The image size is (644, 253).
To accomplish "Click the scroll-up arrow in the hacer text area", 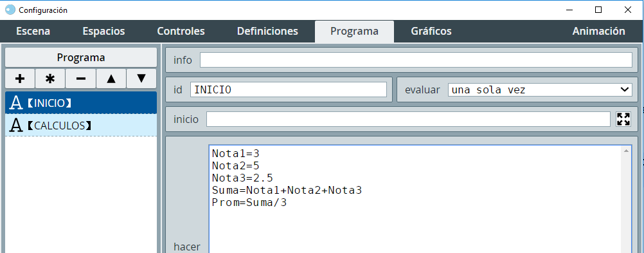I will tap(626, 151).
